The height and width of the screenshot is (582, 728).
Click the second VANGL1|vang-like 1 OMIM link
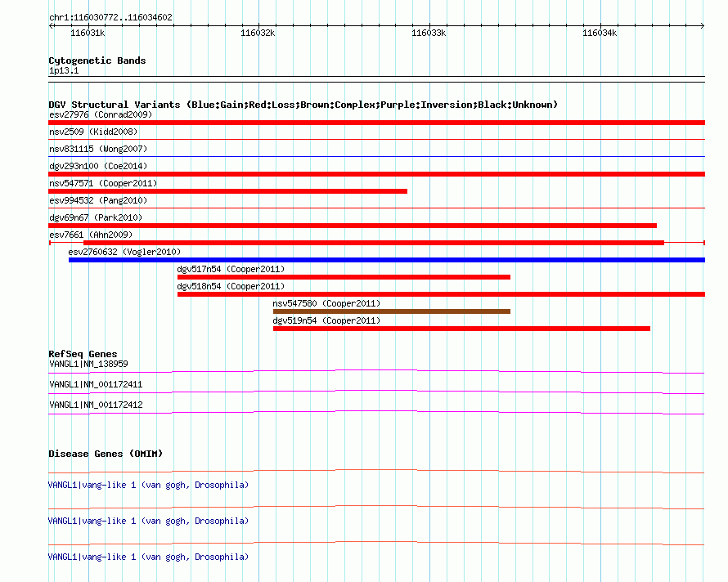pyautogui.click(x=149, y=521)
